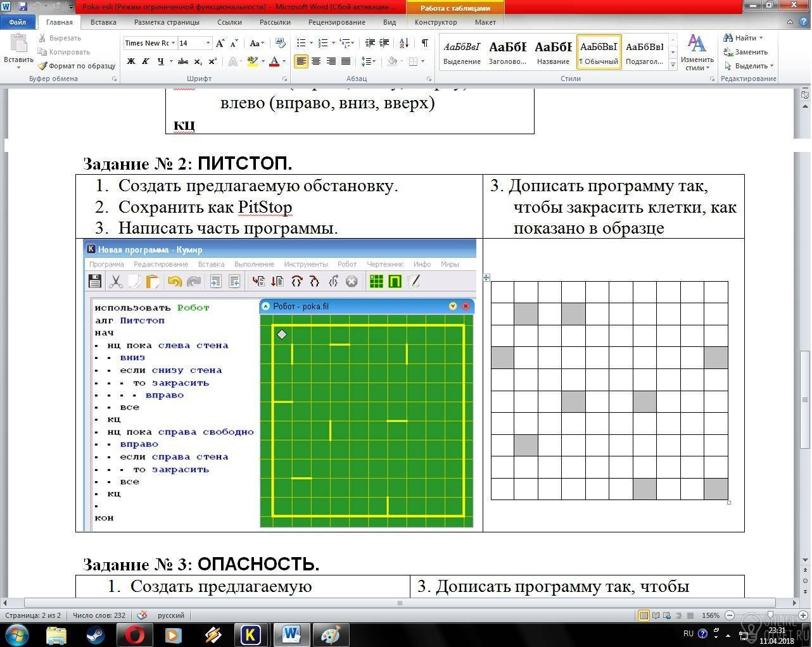Switch to the Вставка ribbon tab
Viewport: 812px width, 647px height.
coord(103,22)
